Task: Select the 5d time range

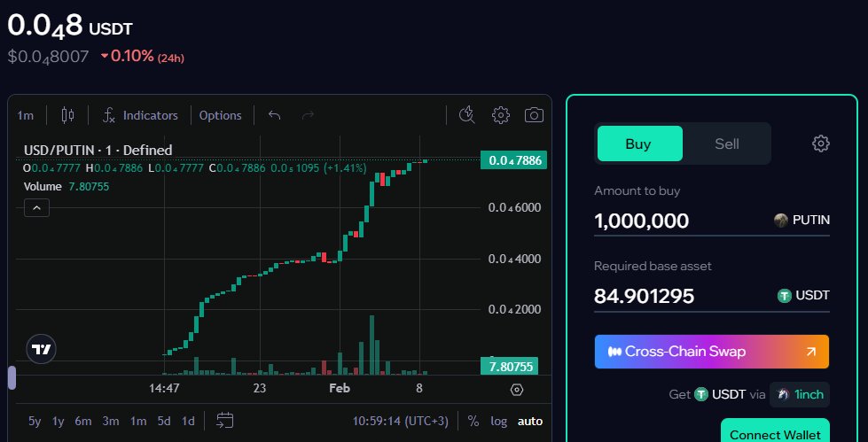Action: point(164,421)
